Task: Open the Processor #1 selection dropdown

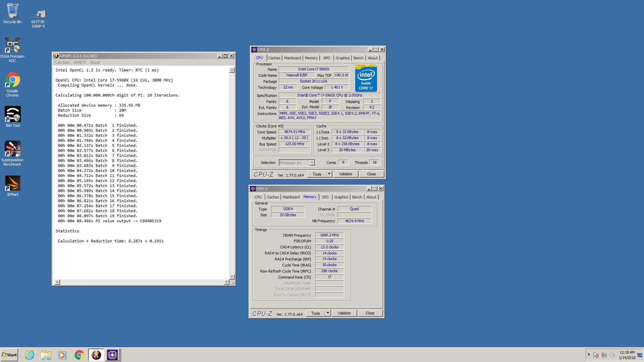Action: (297, 163)
